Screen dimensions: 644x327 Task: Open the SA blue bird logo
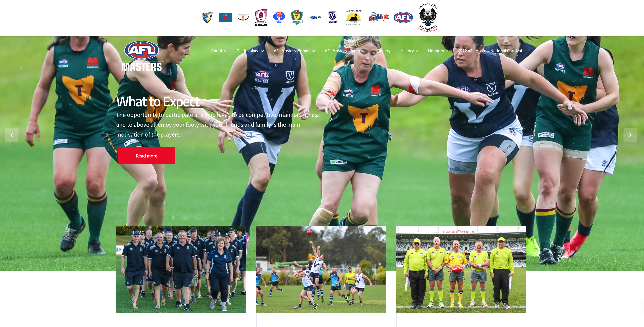tap(279, 17)
